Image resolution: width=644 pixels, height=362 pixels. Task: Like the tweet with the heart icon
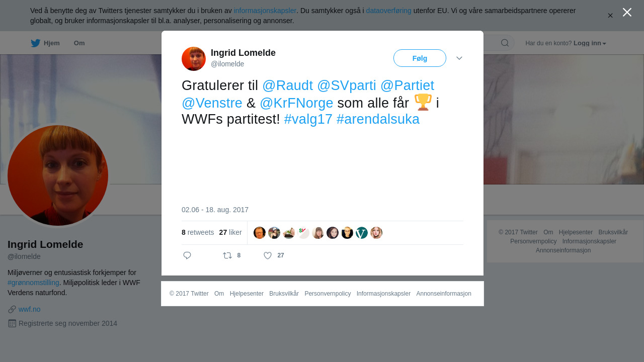[x=268, y=255]
